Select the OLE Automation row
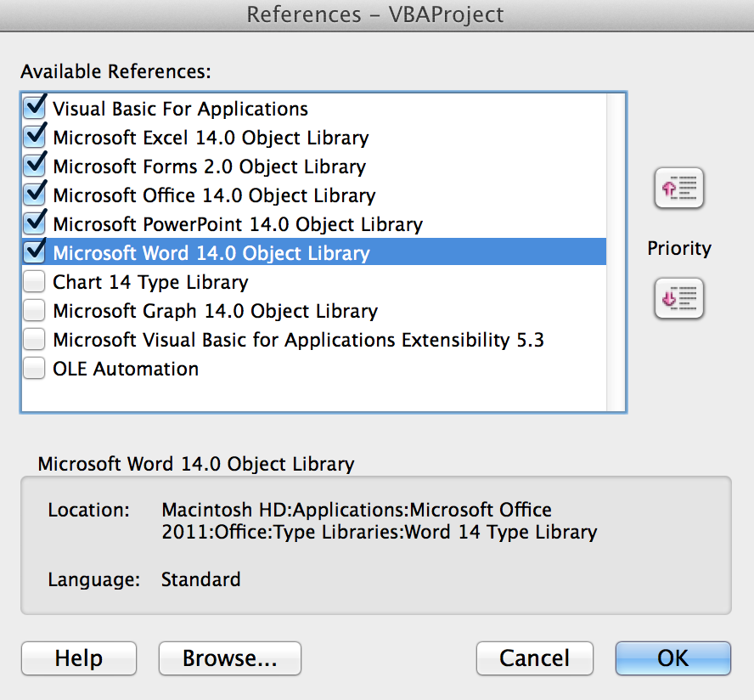Screen dimensions: 754x700 pos(314,369)
